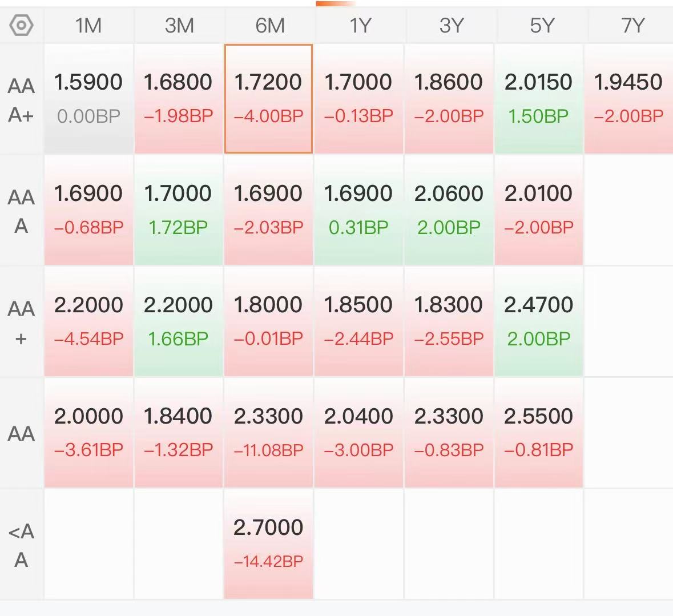Select the 6M tenor column header

pyautogui.click(x=269, y=25)
